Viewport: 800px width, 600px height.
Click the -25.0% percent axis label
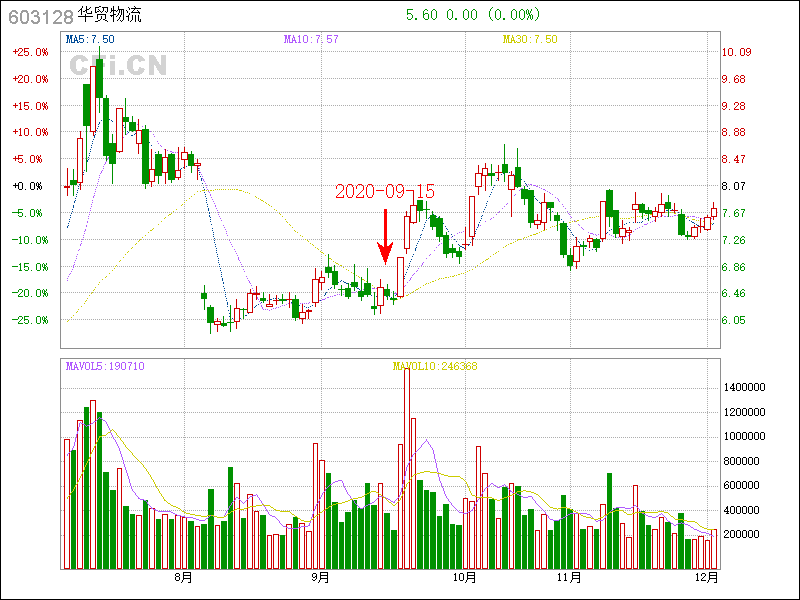click(31, 320)
